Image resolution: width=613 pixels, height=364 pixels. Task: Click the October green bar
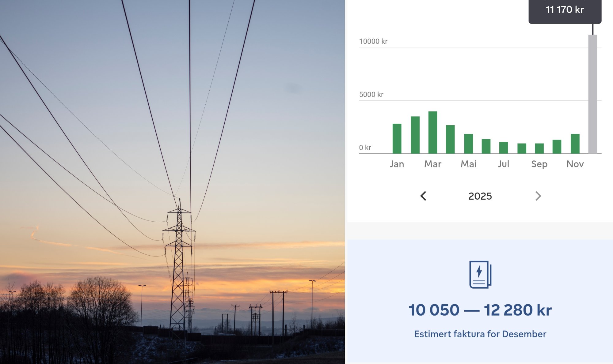557,147
